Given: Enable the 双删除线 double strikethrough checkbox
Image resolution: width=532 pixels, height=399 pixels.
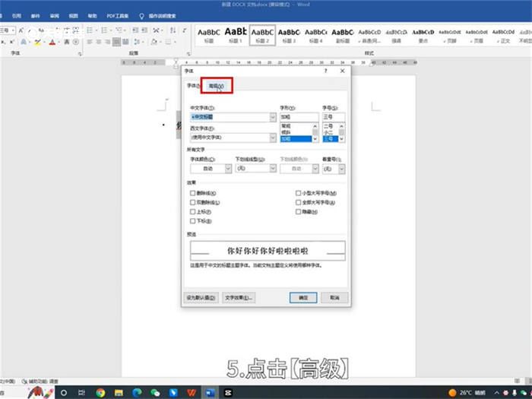Looking at the screenshot, I should point(193,202).
